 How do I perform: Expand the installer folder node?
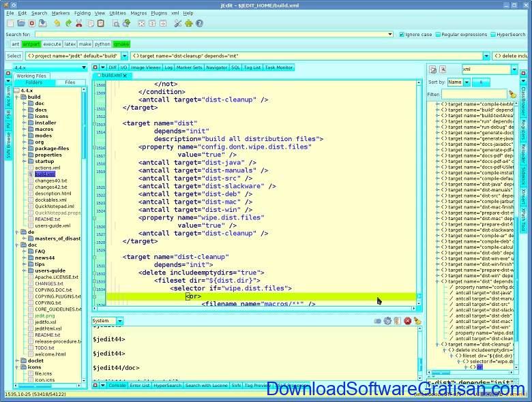24,123
